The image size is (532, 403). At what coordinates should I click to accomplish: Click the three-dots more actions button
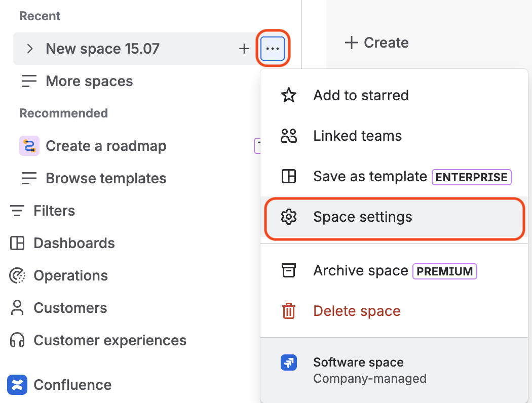point(273,49)
